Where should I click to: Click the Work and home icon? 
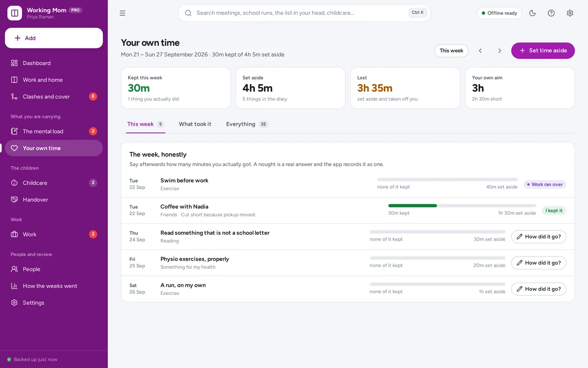(x=14, y=80)
